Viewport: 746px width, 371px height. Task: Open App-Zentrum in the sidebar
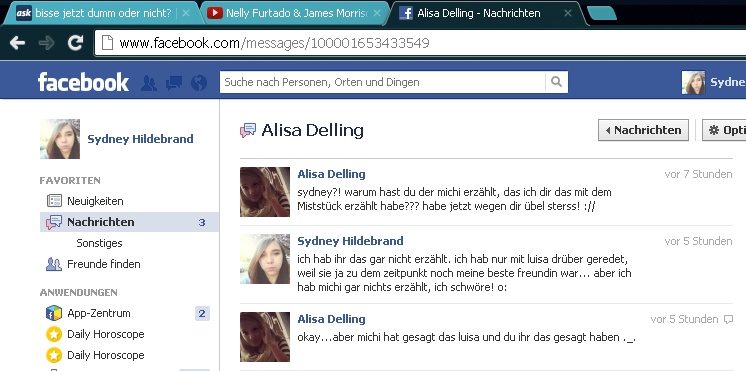[98, 313]
